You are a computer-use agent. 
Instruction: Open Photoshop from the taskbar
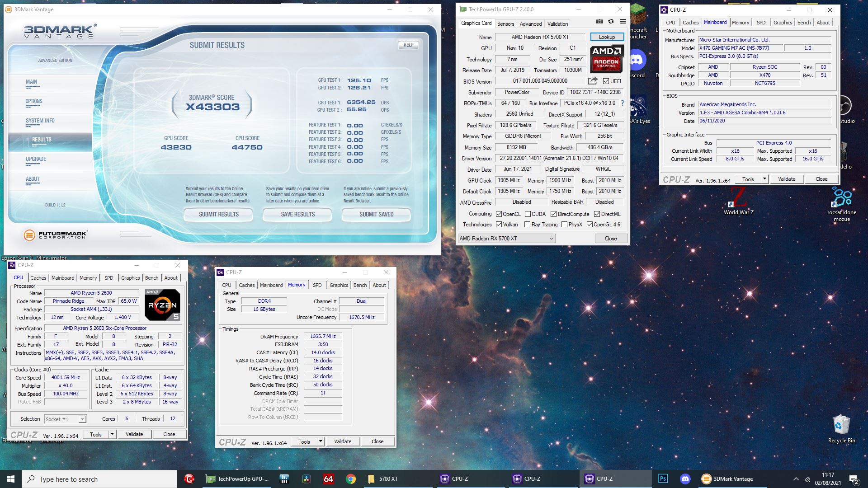point(663,479)
